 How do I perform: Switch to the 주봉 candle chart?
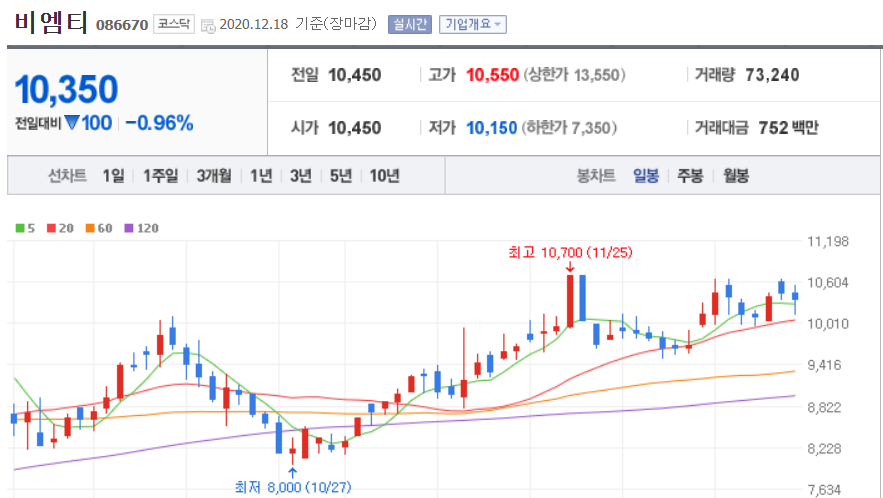690,176
